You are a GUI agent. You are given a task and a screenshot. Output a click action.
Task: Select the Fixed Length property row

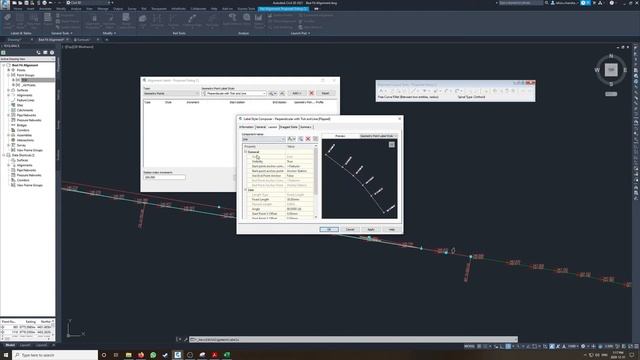click(278, 200)
